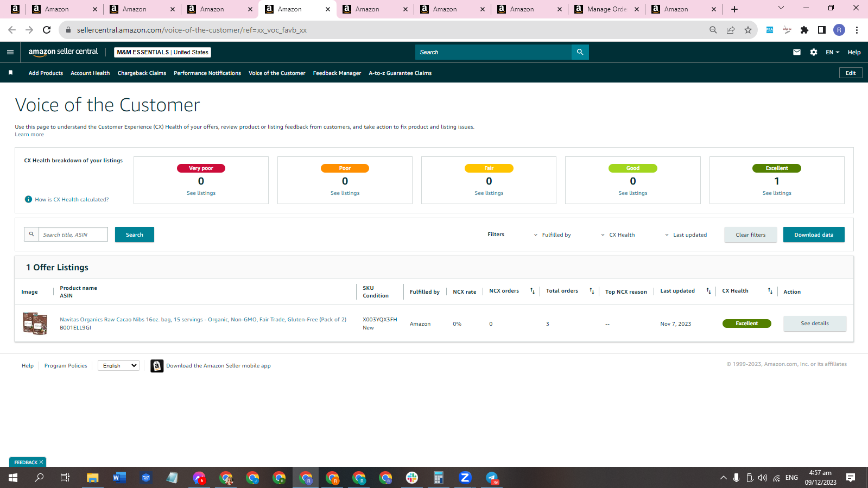Click the Navitas product thumbnail image

[35, 323]
